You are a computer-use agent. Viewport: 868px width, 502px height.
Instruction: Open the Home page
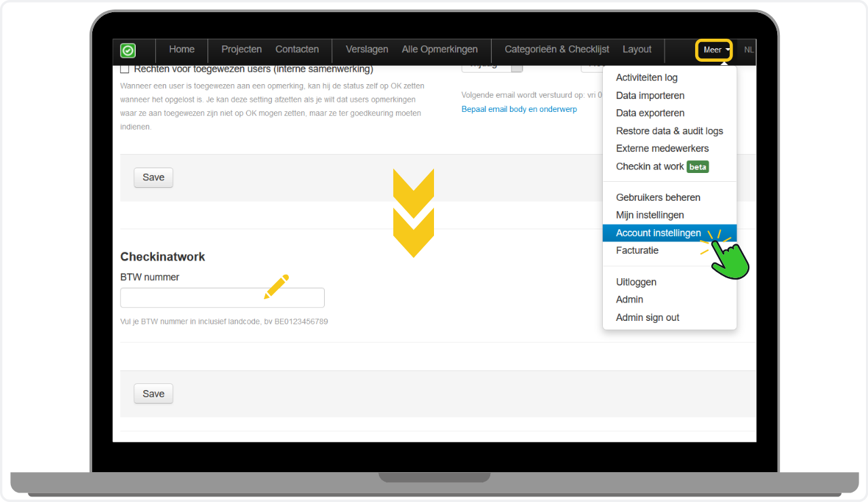pos(182,50)
